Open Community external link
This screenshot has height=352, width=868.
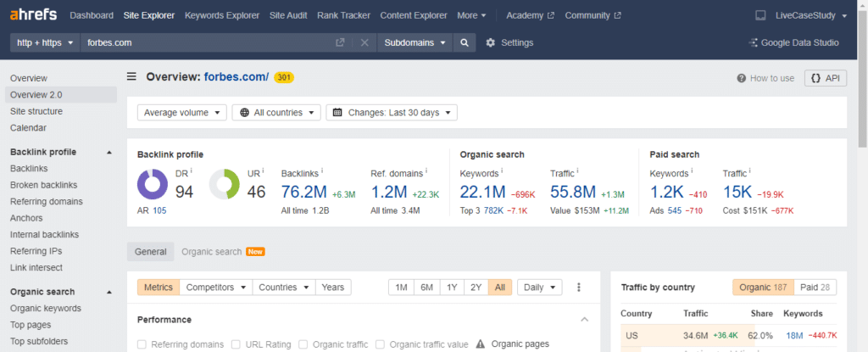click(593, 15)
